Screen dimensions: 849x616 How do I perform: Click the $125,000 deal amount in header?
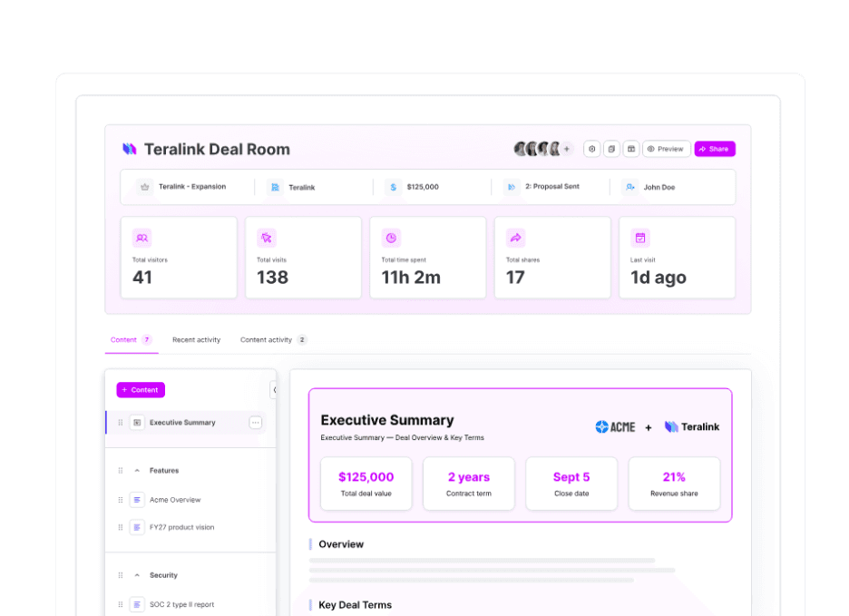423,187
